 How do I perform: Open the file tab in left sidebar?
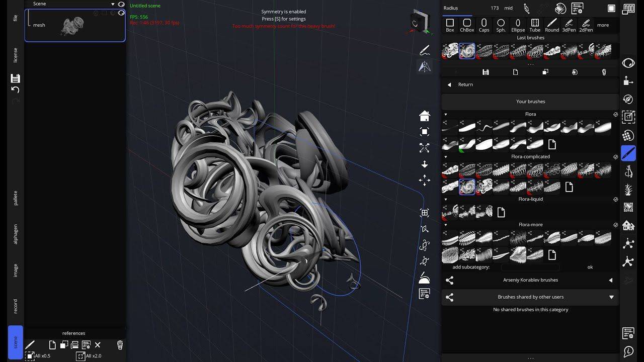point(16,18)
